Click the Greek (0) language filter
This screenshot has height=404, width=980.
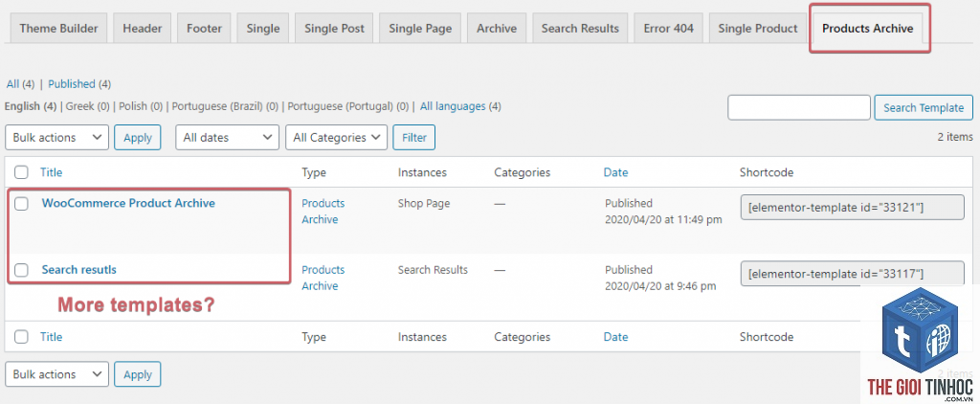(88, 106)
